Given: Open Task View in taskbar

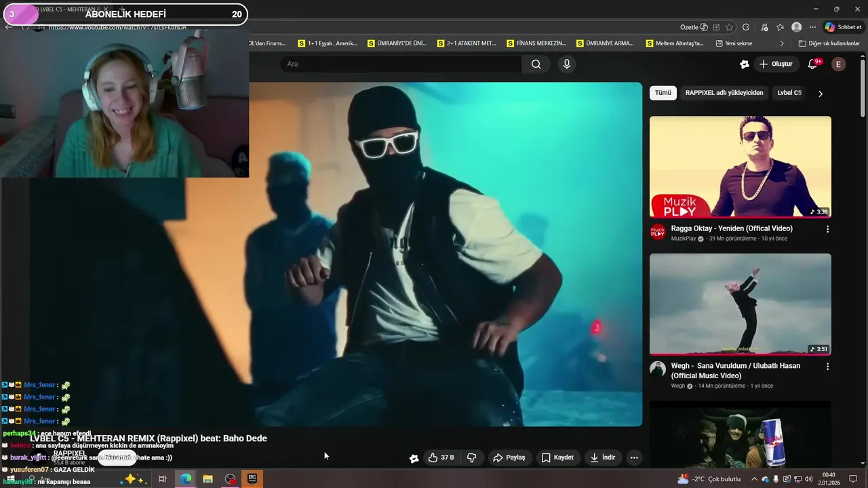Looking at the screenshot, I should (x=163, y=479).
